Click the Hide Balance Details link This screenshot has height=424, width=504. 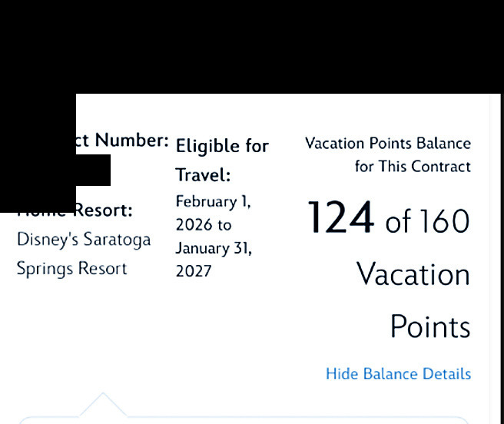tap(398, 374)
